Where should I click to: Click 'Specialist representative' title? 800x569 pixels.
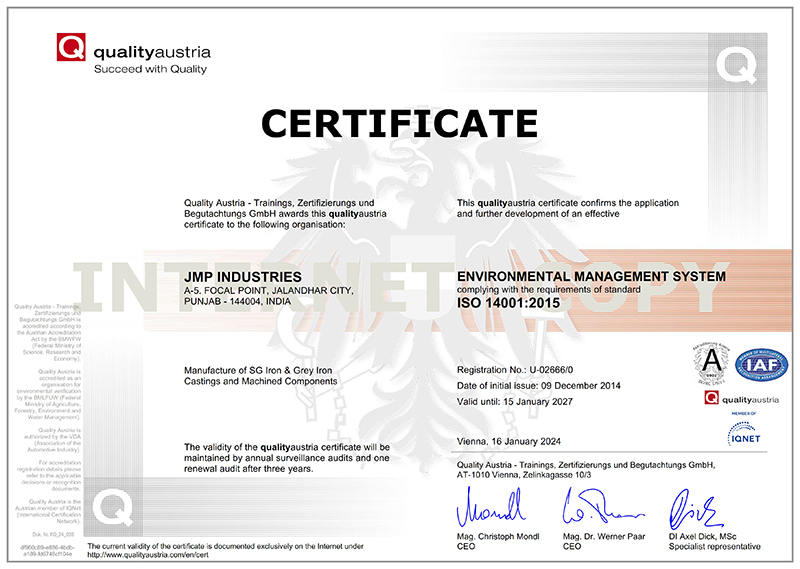[x=715, y=547]
